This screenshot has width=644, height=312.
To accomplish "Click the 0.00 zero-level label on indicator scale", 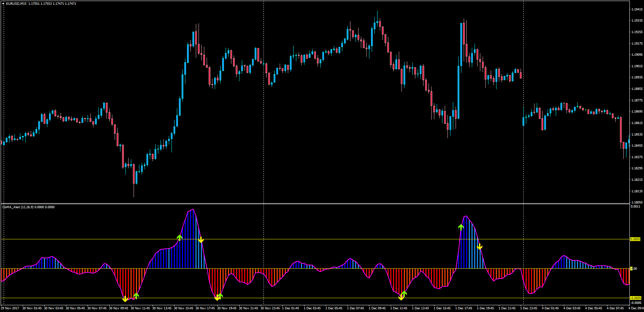I will pos(634,269).
